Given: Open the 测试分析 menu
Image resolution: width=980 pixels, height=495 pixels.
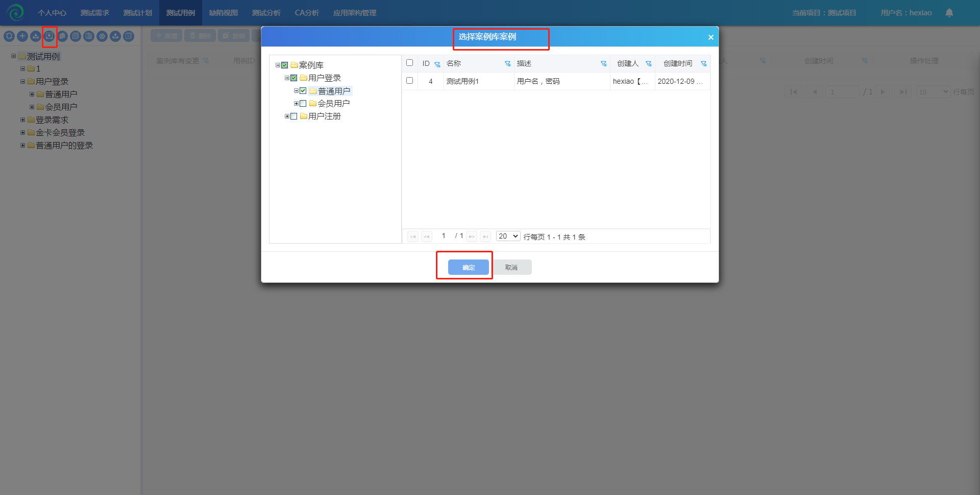Looking at the screenshot, I should (x=266, y=13).
